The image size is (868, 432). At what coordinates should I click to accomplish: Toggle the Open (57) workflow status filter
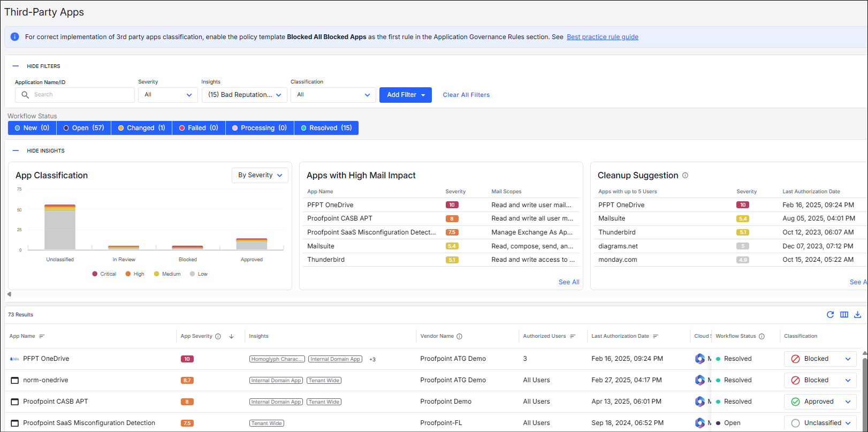[x=83, y=128]
